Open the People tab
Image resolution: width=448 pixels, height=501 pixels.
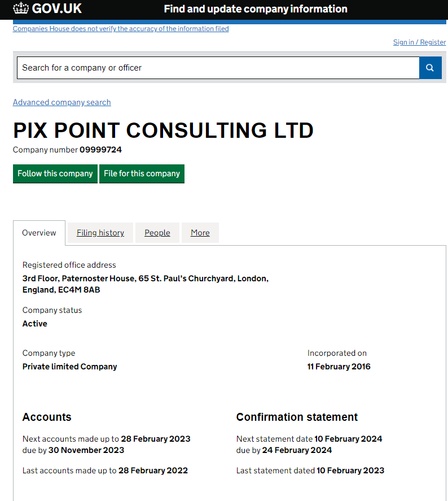157,233
